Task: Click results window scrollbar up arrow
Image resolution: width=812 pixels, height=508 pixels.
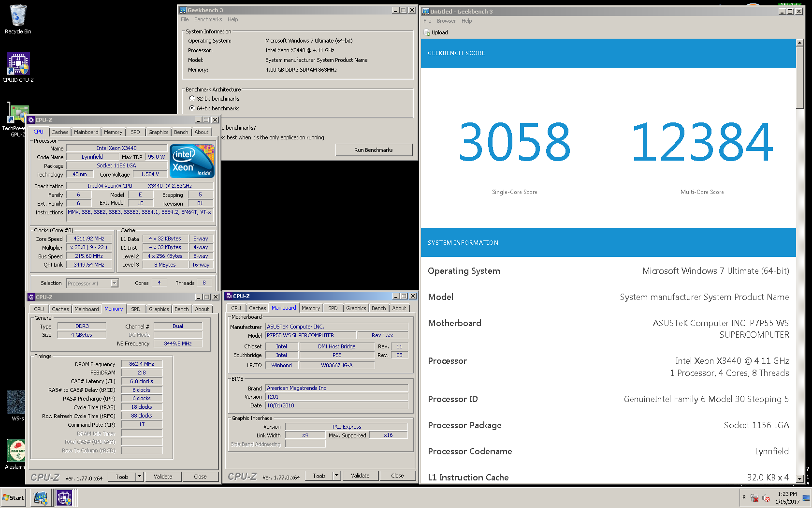Action: click(x=800, y=43)
